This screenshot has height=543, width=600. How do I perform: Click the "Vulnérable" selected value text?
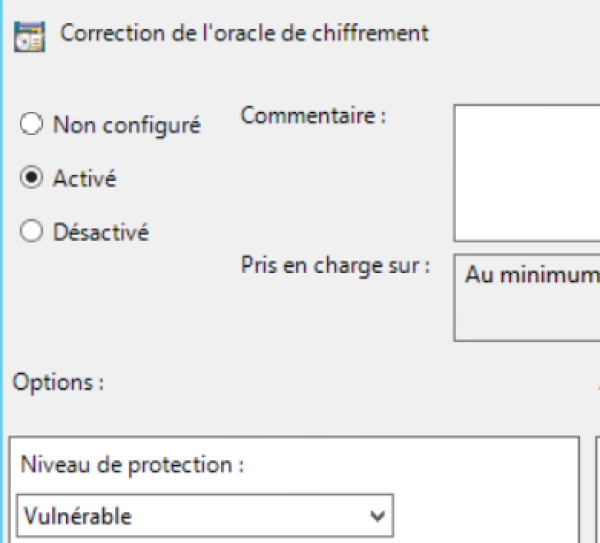point(79,517)
